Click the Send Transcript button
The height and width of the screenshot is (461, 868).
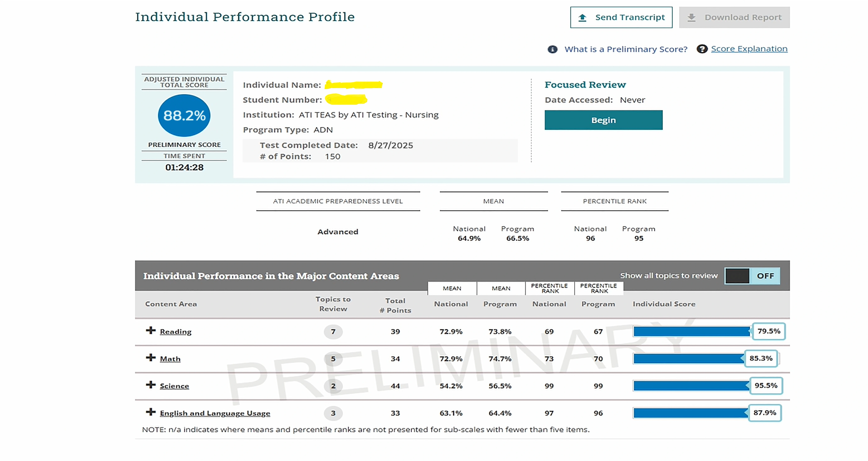621,17
